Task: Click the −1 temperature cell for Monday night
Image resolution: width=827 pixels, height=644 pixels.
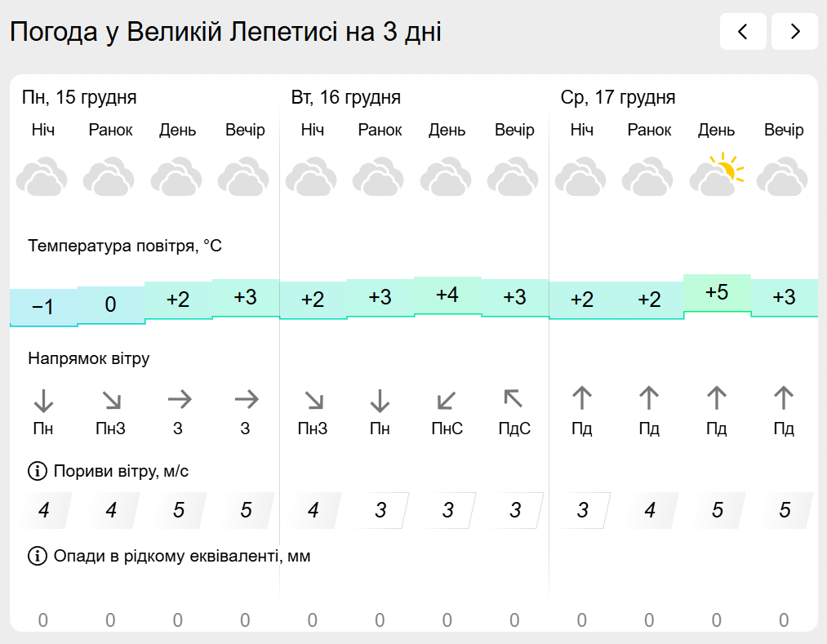Action: pyautogui.click(x=42, y=307)
